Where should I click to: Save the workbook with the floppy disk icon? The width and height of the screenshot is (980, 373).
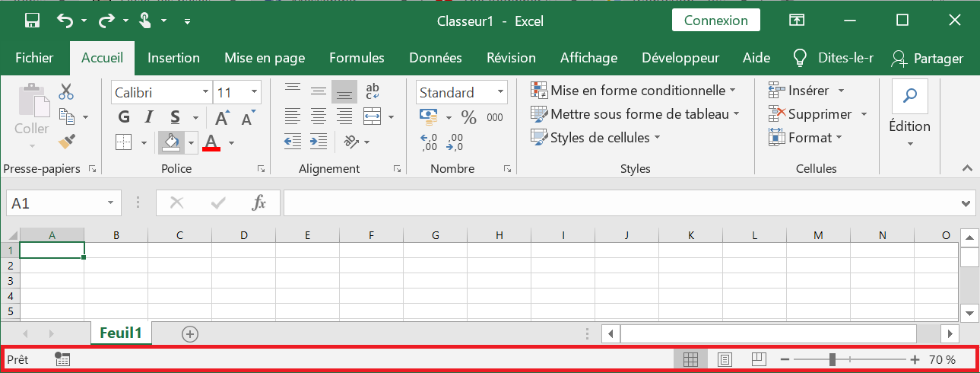point(33,21)
